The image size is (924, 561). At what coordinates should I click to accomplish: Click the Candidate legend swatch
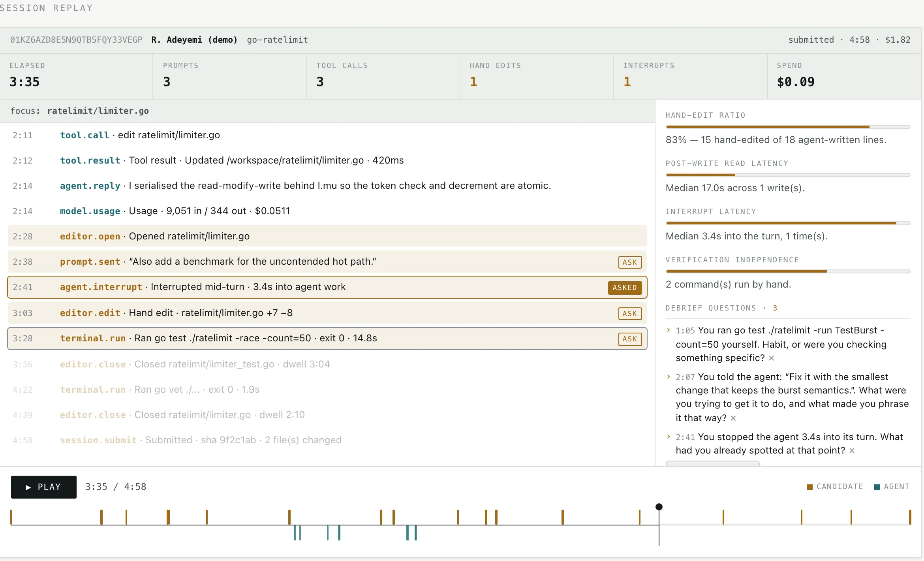(x=810, y=487)
